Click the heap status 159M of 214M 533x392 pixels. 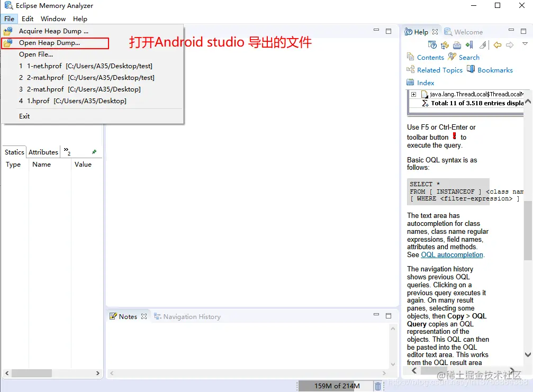[337, 386]
